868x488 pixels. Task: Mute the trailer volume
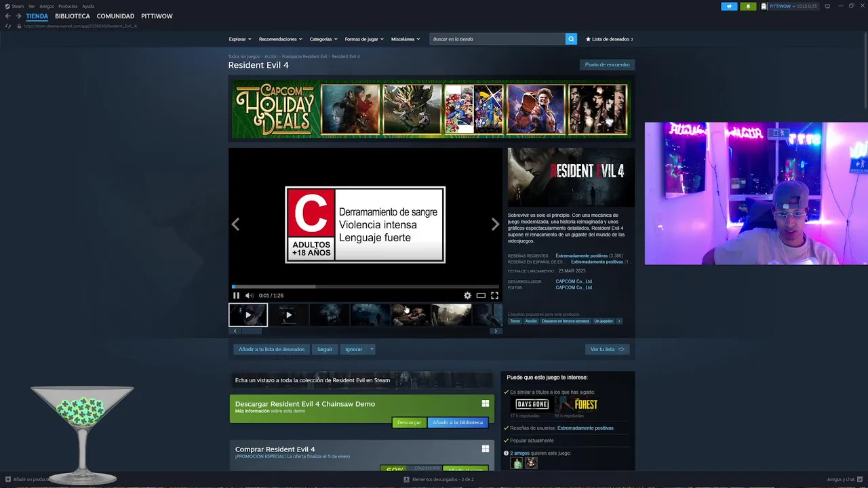249,296
